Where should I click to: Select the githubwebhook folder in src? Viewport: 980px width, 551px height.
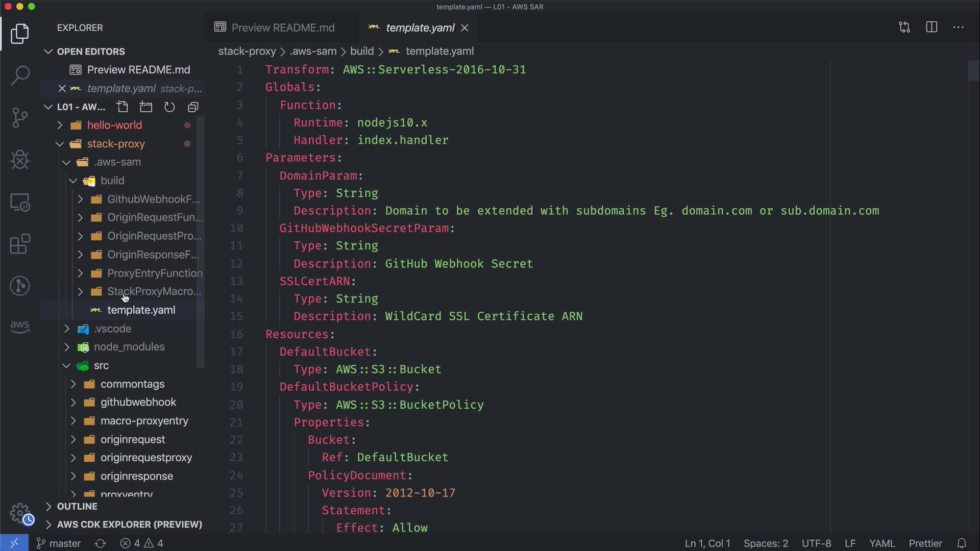pos(138,402)
